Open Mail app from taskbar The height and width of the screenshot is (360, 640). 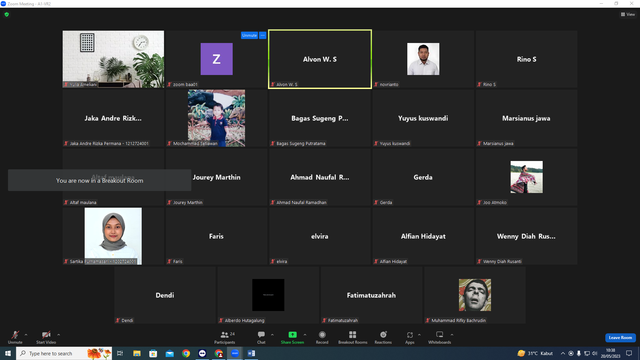pos(169,353)
